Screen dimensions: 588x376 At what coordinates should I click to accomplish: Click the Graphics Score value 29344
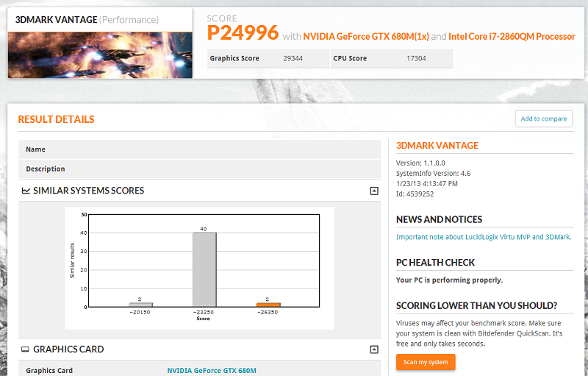click(x=293, y=59)
